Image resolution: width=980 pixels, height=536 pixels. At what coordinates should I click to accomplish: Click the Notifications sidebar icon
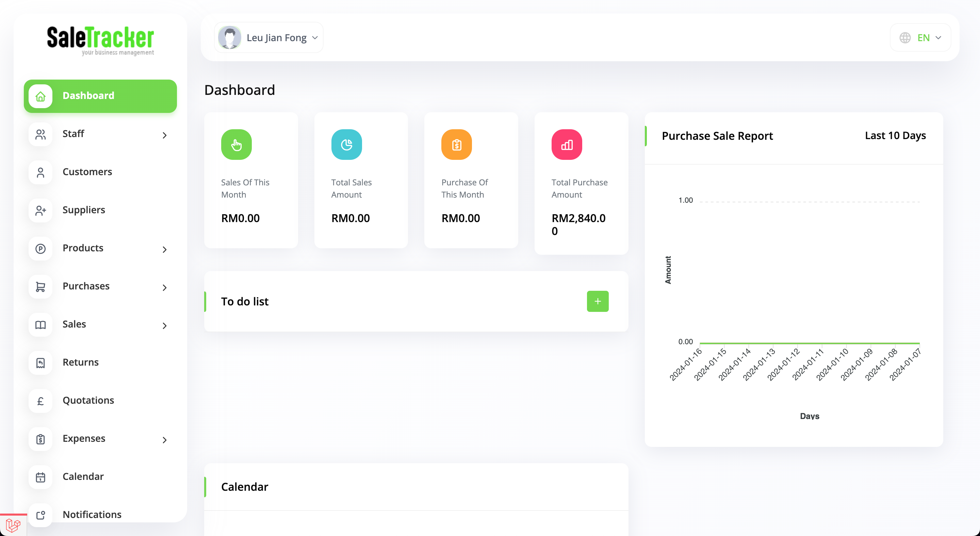(x=40, y=515)
